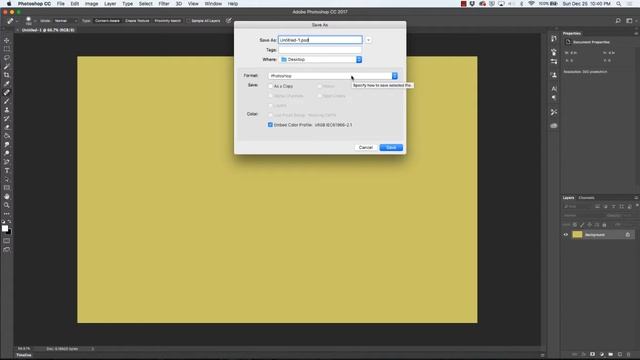Image resolution: width=640 pixels, height=360 pixels.
Task: Open the File menu
Action: pyautogui.click(x=61, y=4)
